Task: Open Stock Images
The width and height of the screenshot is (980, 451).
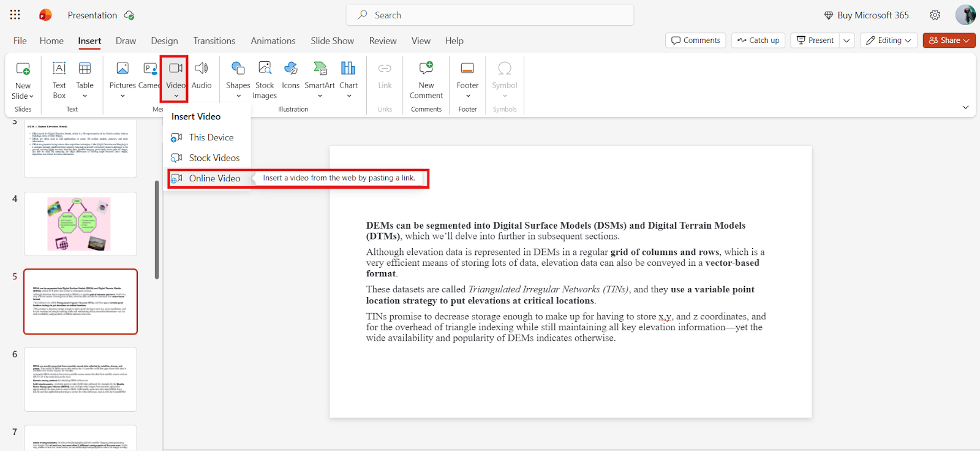Action: [265, 80]
